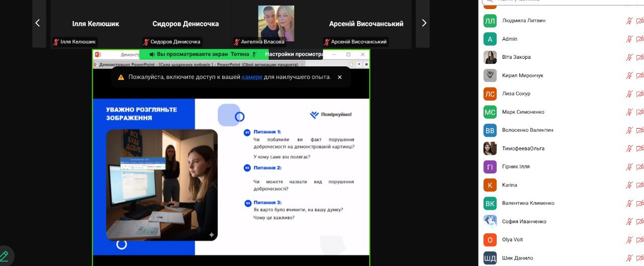Click the warning triangle icon in notification

[x=121, y=77]
